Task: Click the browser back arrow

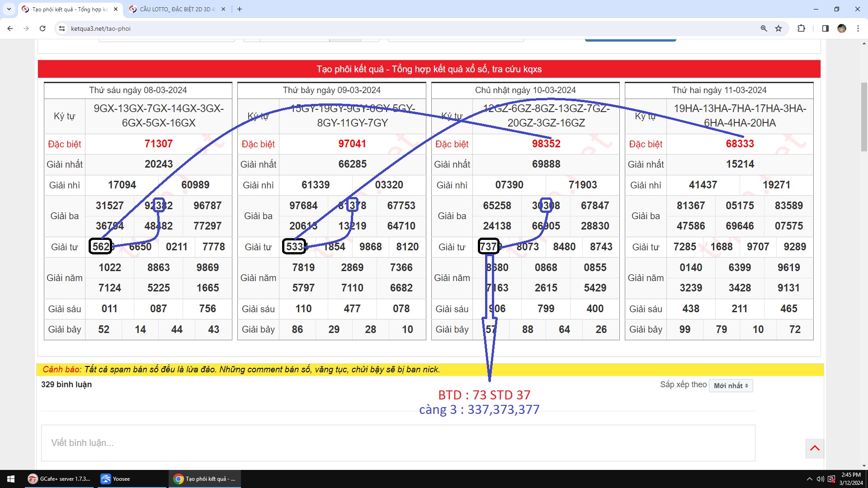Action: pyautogui.click(x=10, y=28)
